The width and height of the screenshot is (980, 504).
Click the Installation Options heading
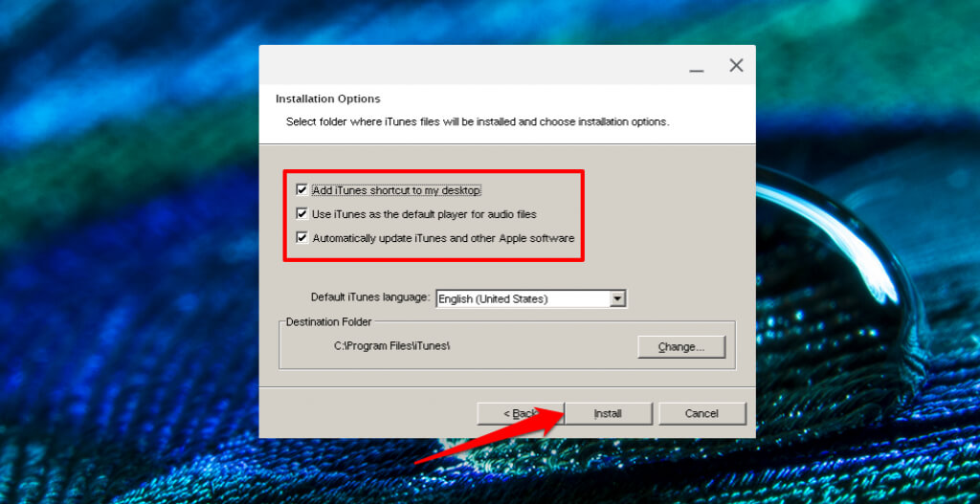click(328, 99)
